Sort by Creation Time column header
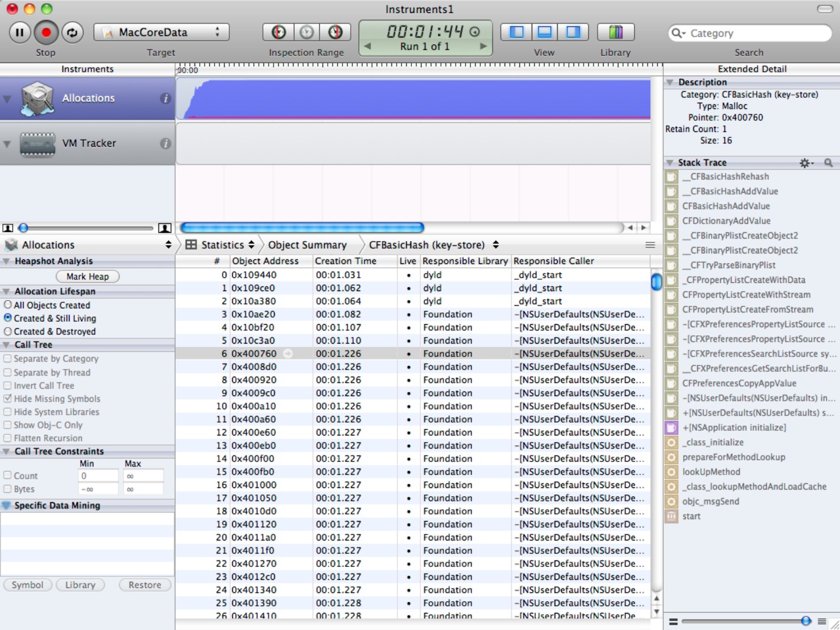 [x=354, y=261]
